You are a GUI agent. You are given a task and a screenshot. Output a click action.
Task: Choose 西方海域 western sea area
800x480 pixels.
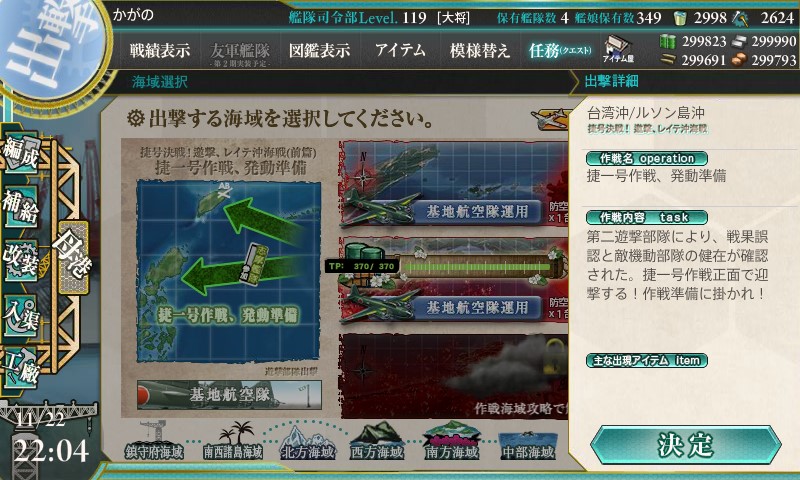click(377, 441)
